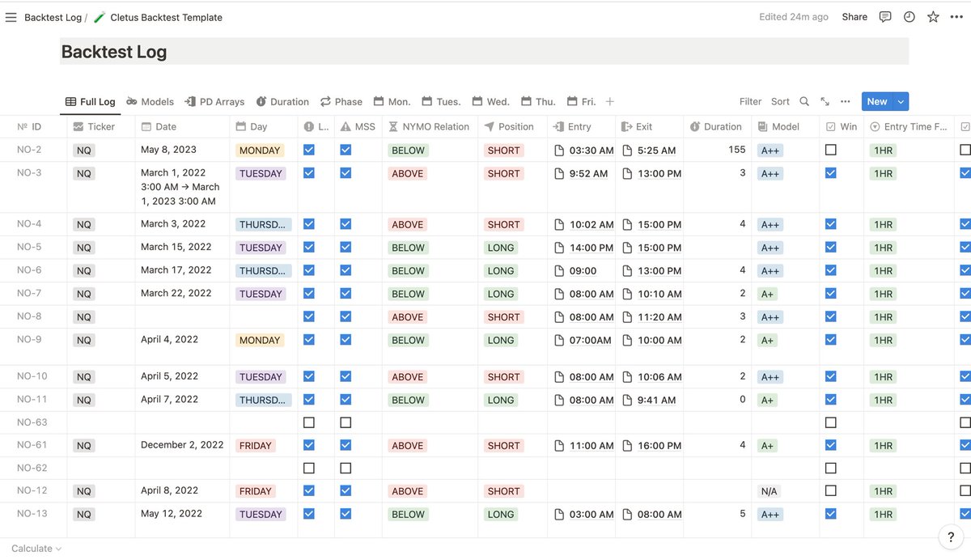
Task: Click the MSS warning triangle column header
Action: (358, 126)
